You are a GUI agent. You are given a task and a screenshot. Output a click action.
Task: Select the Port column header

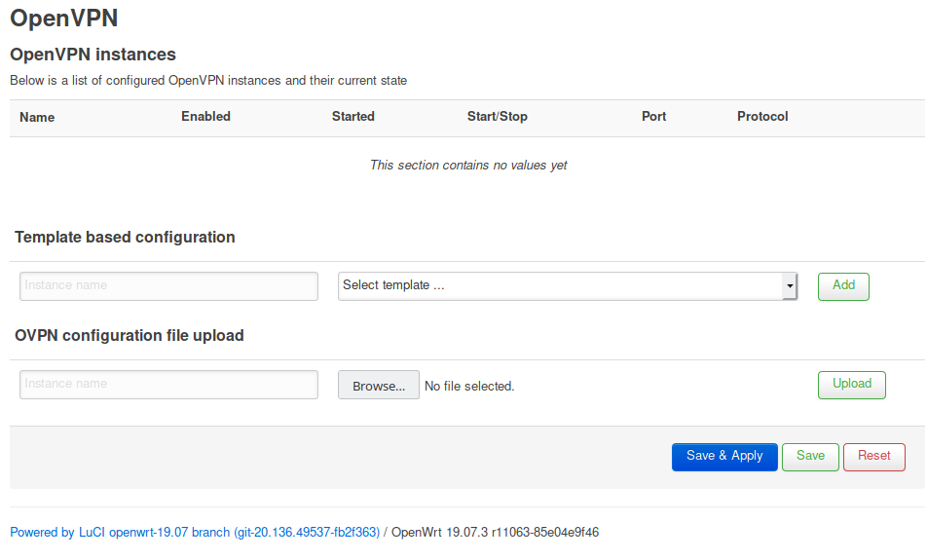[653, 117]
